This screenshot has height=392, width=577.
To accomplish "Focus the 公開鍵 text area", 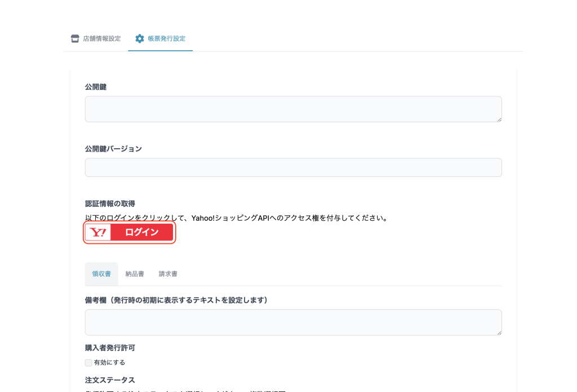I will click(x=293, y=109).
